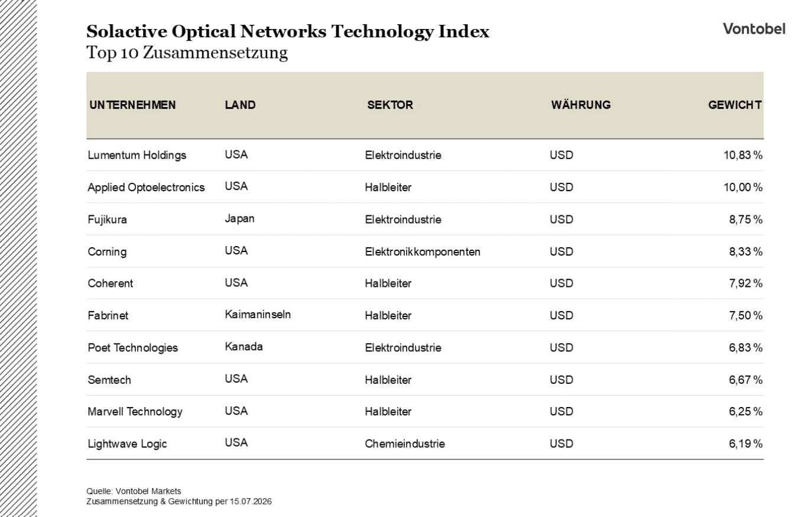Select the Applied Optoelectronics row name

146,187
